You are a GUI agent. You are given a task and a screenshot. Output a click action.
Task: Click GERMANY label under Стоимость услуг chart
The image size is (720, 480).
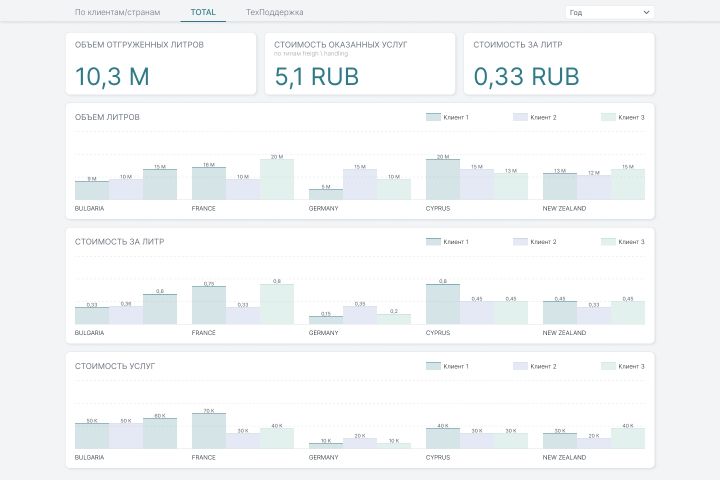(323, 457)
